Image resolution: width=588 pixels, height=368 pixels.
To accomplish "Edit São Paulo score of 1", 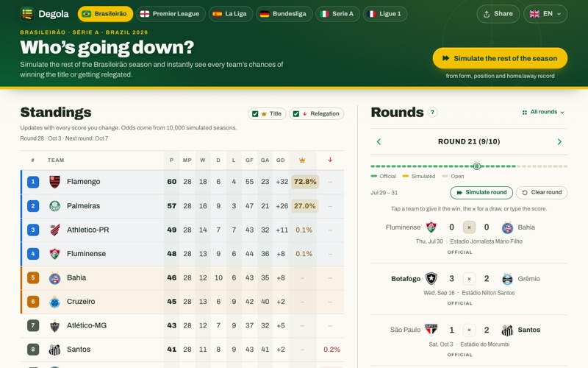I will tap(451, 330).
